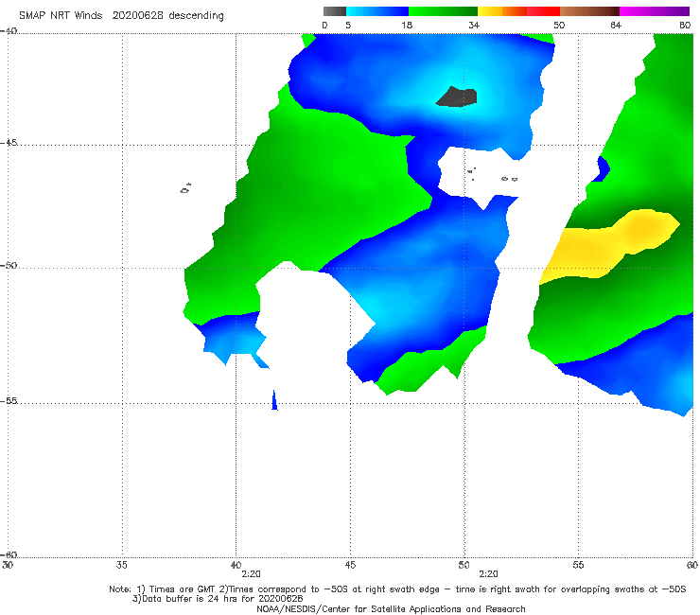Screen dimensions: 700x615
Task: Click the "Times are GMT" note line
Action: [397, 589]
